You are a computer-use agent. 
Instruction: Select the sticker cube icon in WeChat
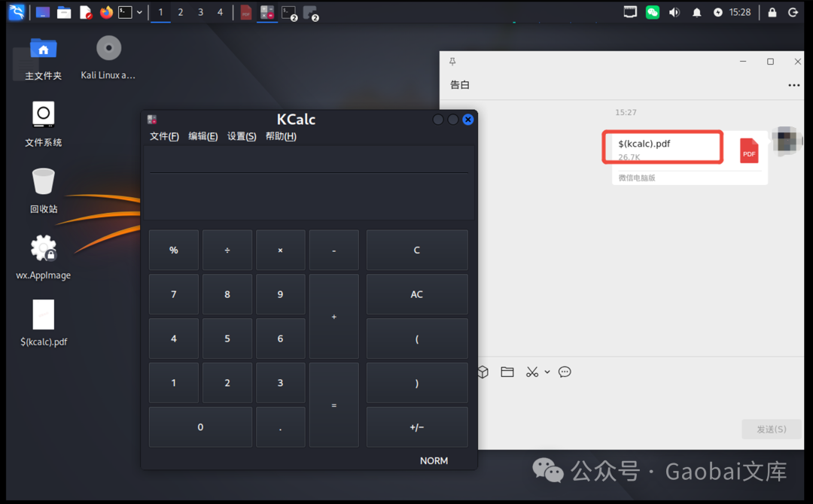[483, 372]
